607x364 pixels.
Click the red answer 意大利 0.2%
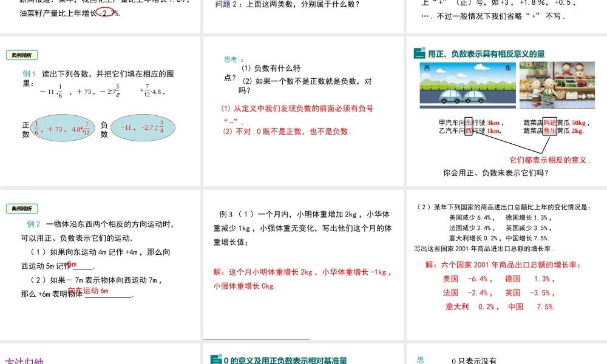coord(472,307)
